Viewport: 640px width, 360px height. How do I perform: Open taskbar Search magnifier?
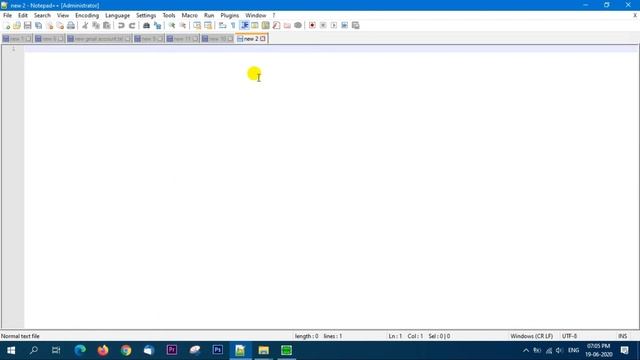pyautogui.click(x=34, y=350)
